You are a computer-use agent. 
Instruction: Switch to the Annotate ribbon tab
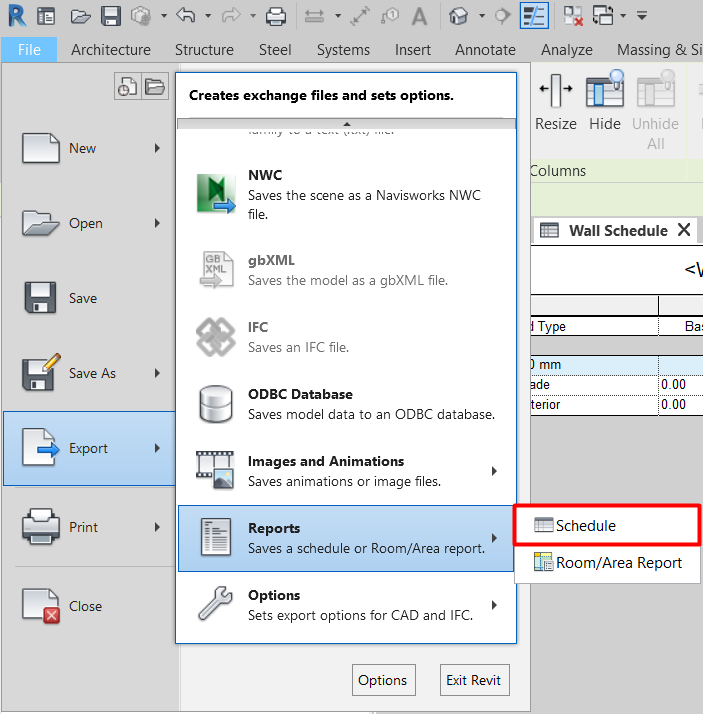(x=485, y=49)
